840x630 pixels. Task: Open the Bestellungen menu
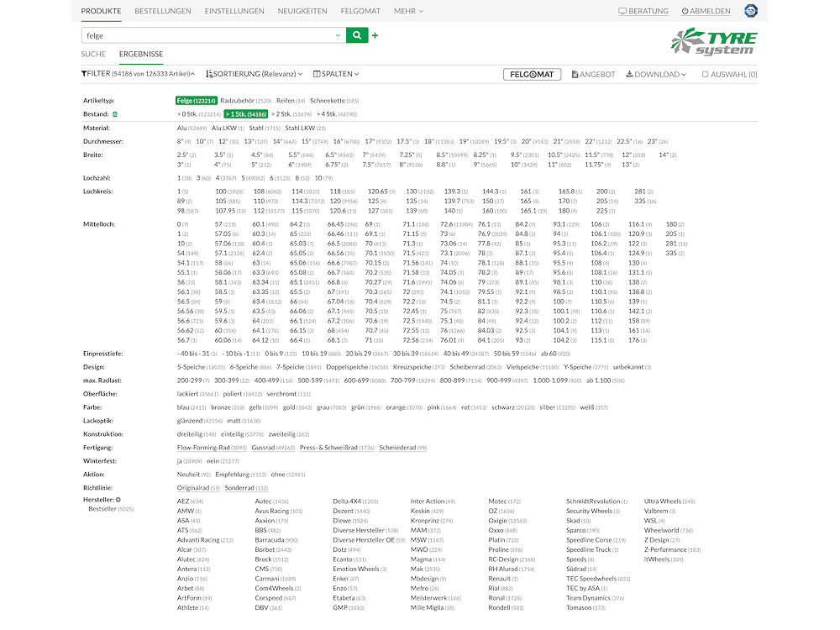(x=163, y=11)
